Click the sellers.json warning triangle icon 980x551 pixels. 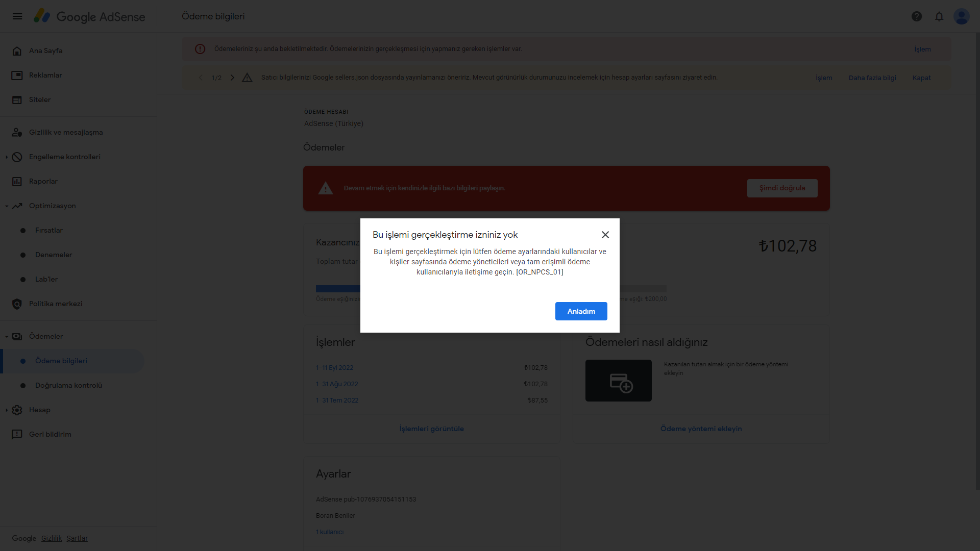coord(247,78)
